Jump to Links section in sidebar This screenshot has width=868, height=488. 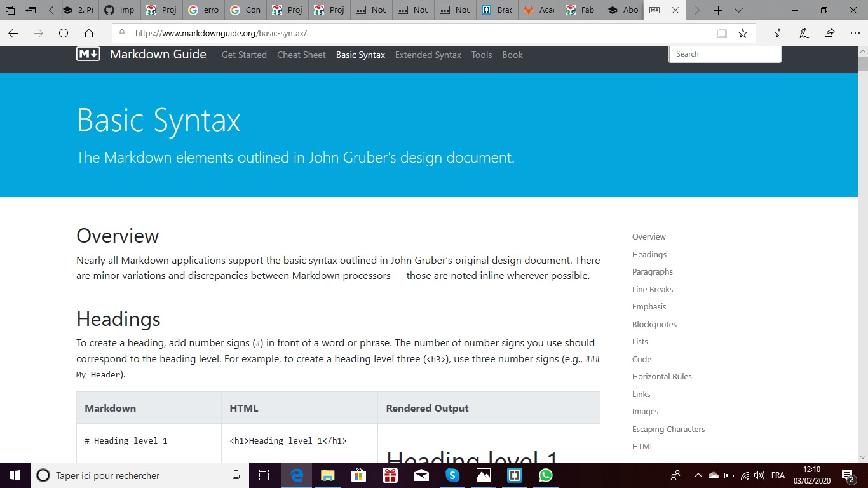pyautogui.click(x=641, y=395)
